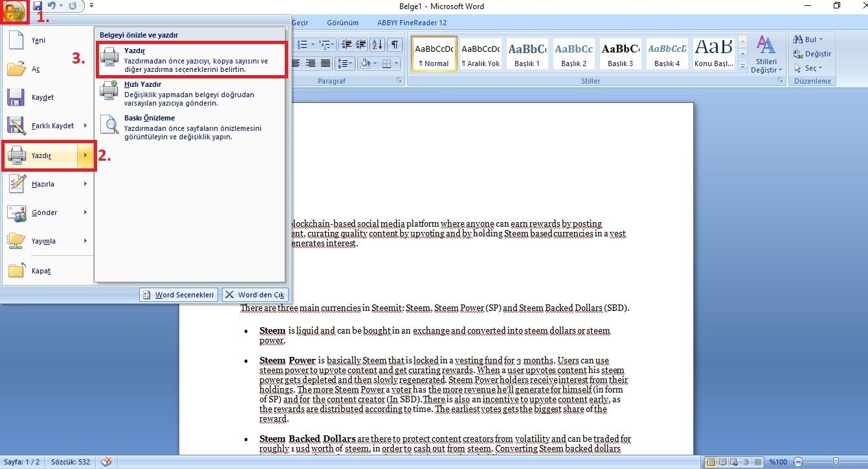Screen dimensions: 868x469
Task: Align text to the right
Action: (311, 63)
